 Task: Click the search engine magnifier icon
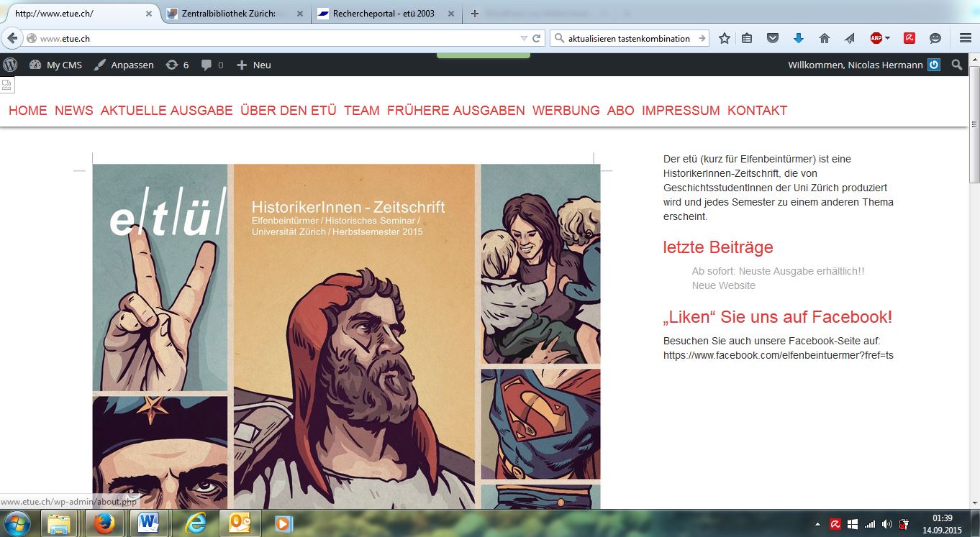559,39
